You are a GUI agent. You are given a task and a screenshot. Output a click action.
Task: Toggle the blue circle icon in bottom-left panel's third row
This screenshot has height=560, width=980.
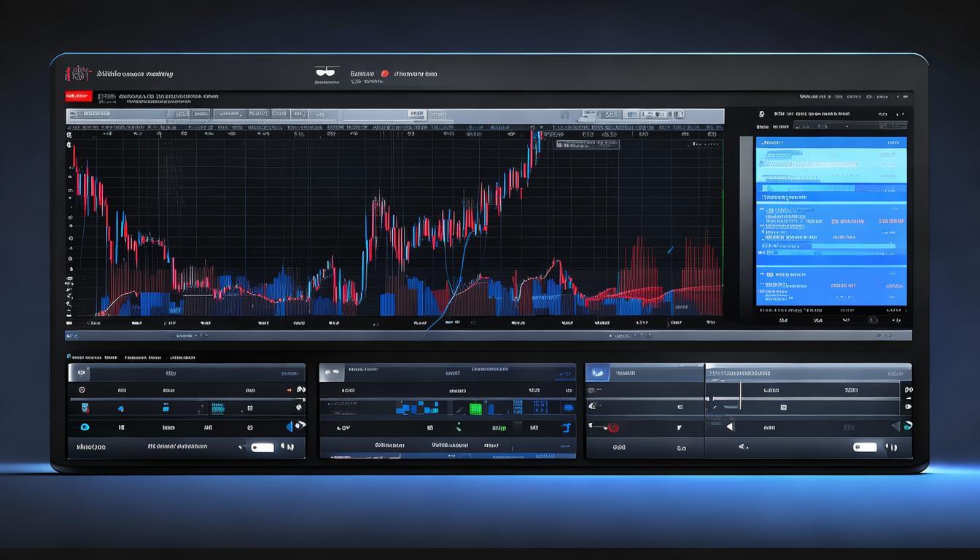pos(85,427)
